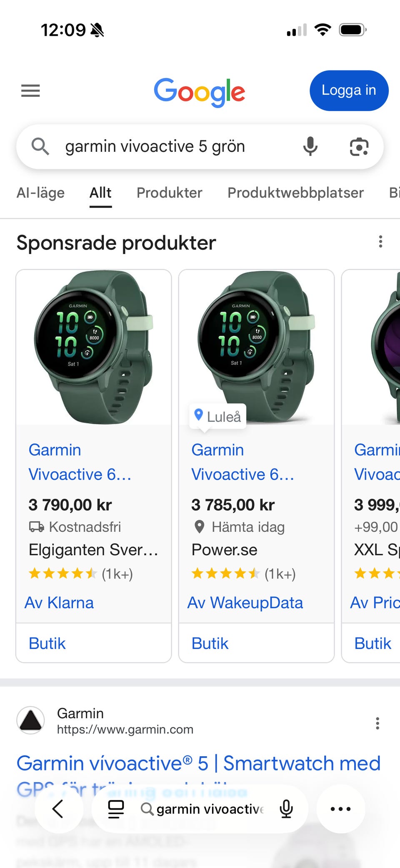Tap the browser address bar microphone
This screenshot has height=868, width=400.
[x=286, y=809]
